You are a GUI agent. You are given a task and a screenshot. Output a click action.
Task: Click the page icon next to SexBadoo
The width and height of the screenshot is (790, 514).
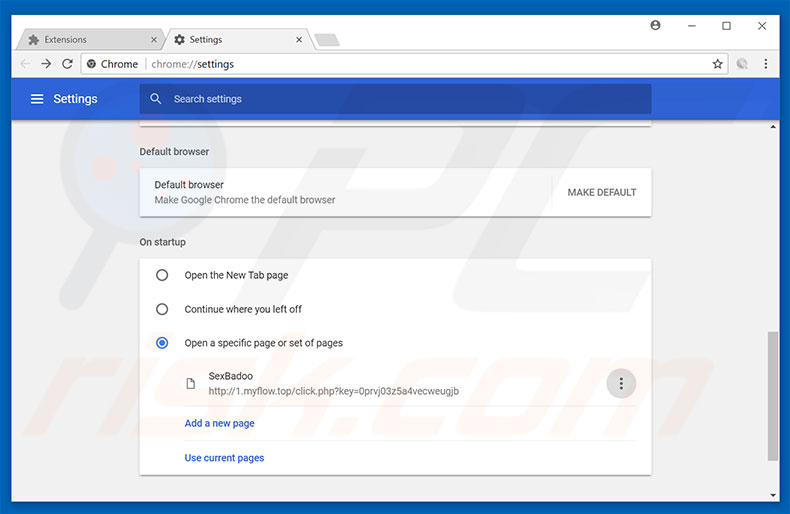pyautogui.click(x=190, y=383)
